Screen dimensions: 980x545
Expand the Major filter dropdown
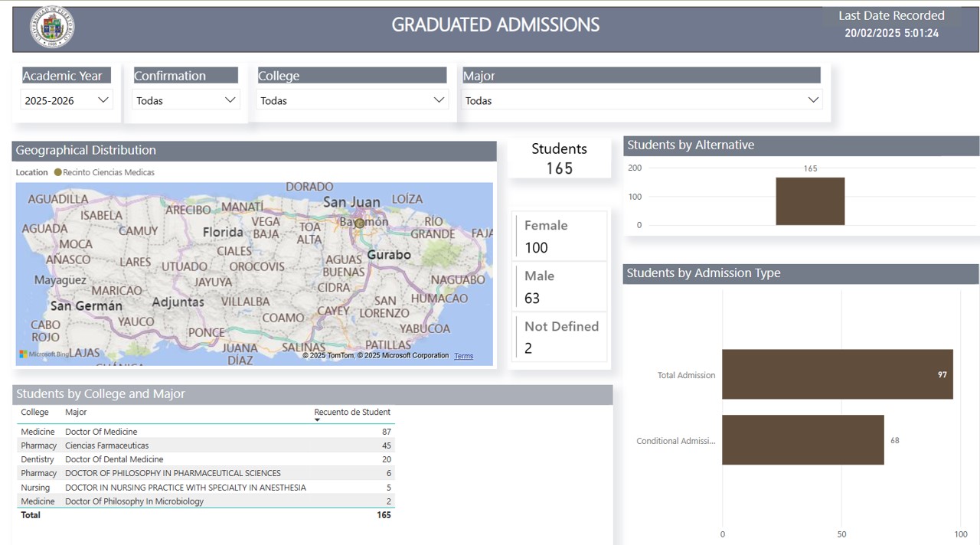642,100
